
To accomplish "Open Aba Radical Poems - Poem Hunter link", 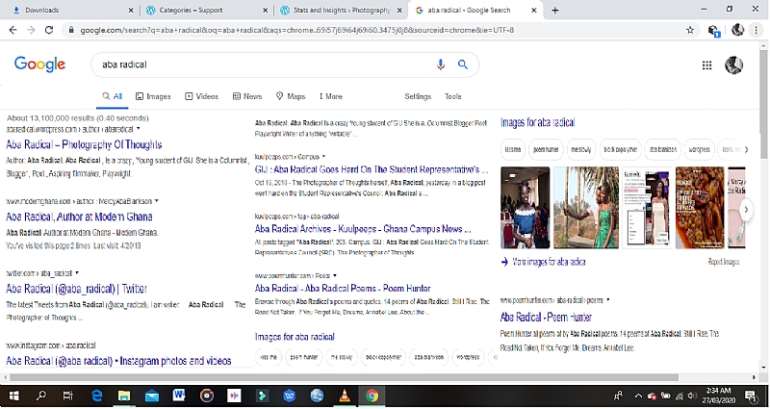I will coord(343,288).
